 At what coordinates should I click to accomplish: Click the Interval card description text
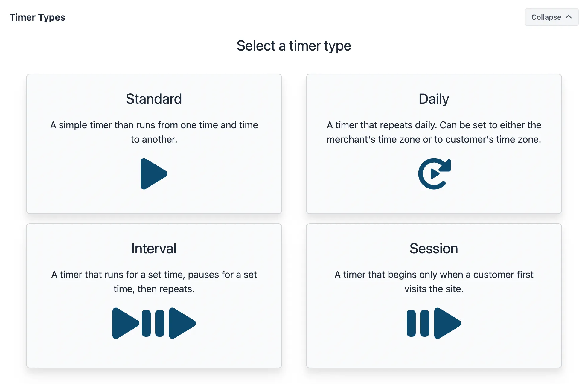154,282
